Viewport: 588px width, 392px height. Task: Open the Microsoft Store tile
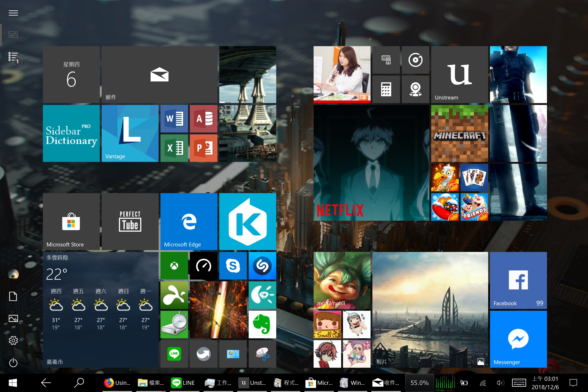[x=71, y=222]
